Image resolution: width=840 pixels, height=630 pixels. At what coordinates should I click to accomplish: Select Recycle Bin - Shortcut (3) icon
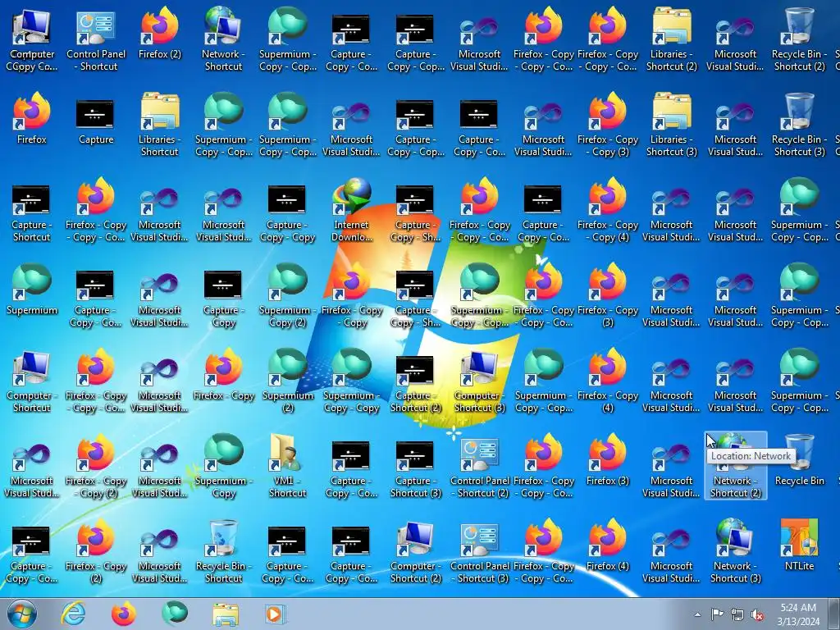(x=799, y=124)
